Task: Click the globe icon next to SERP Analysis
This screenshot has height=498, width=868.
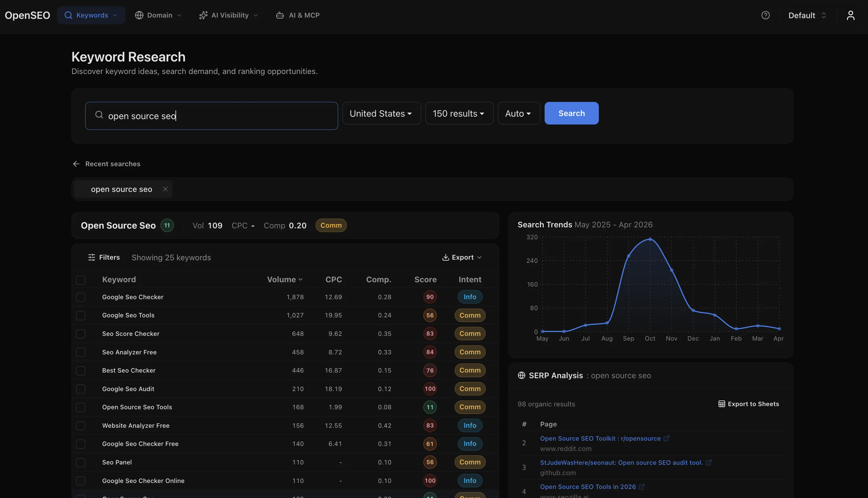Action: pos(521,375)
